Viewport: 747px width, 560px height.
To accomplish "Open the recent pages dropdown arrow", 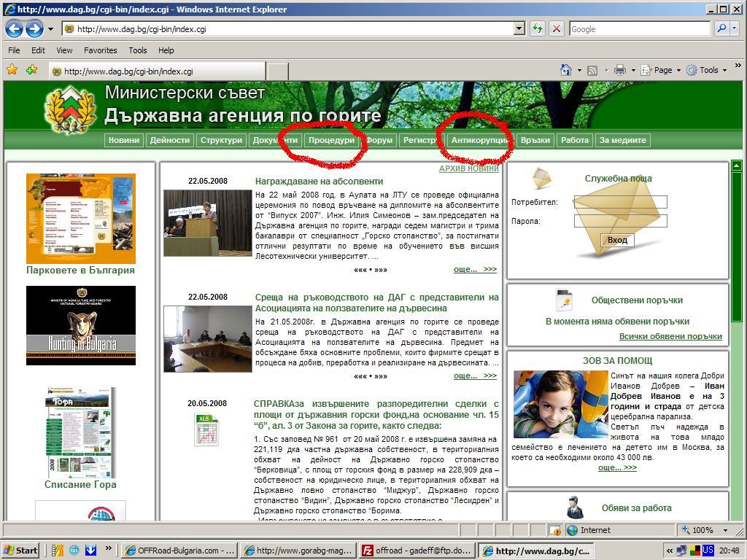I will pos(50,29).
